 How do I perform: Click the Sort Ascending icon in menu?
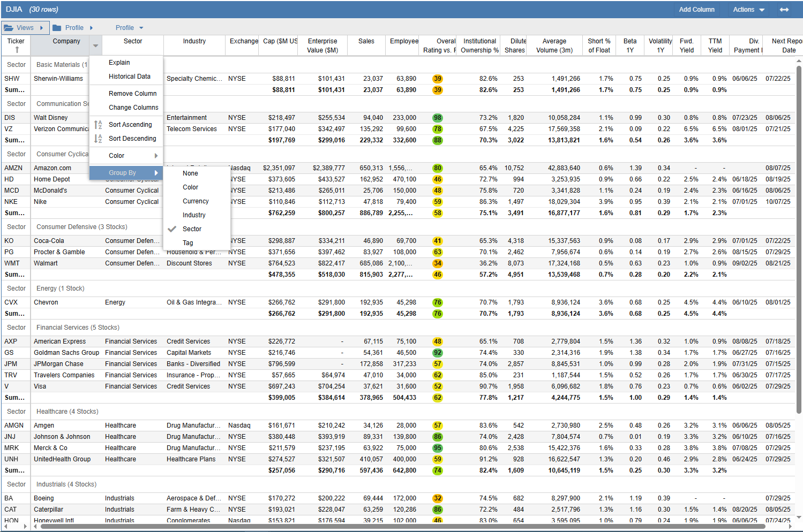tap(98, 125)
